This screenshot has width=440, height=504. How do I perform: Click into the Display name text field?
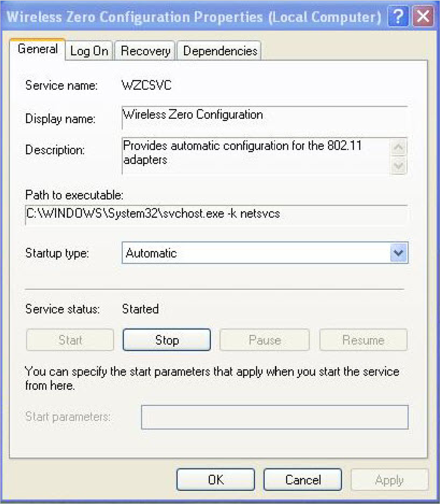coord(265,115)
